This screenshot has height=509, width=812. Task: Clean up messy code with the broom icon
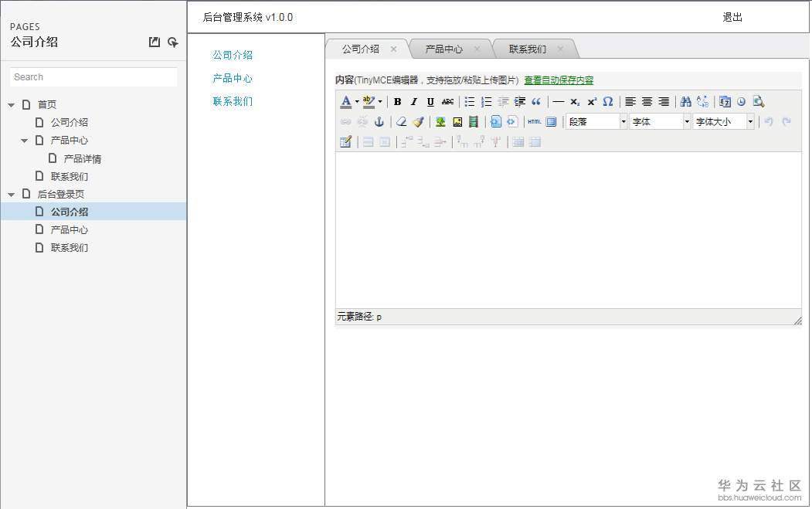coord(418,122)
